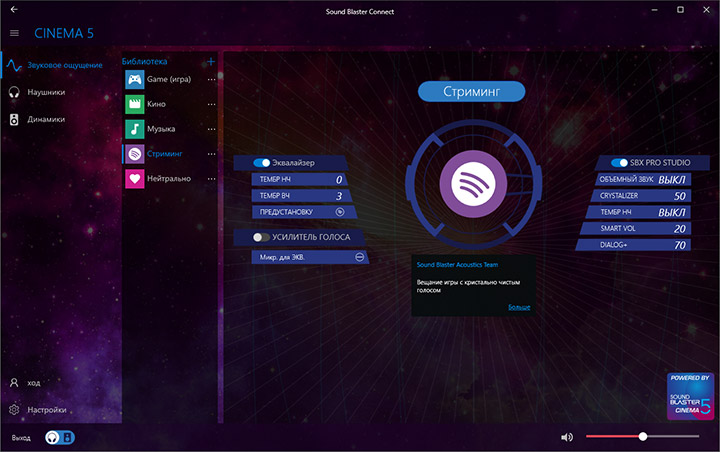Click the back arrow in title bar
720x452 pixels.
coord(14,9)
